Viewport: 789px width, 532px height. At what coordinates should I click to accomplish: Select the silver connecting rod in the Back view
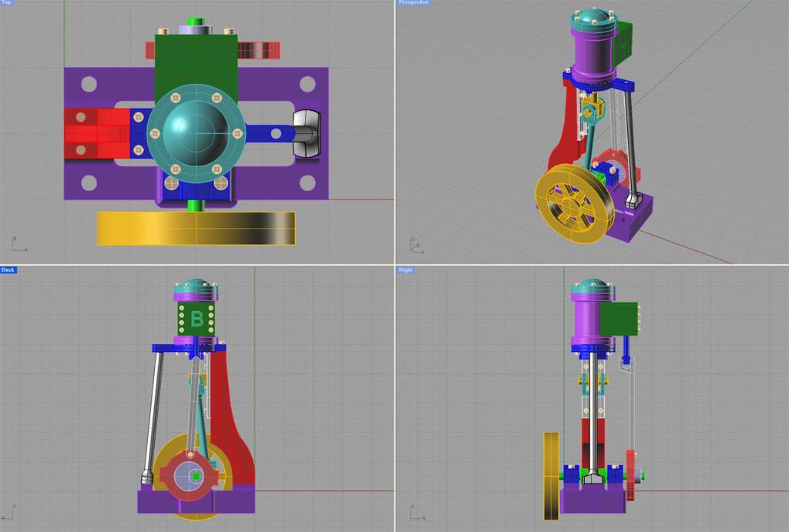pyautogui.click(x=154, y=400)
